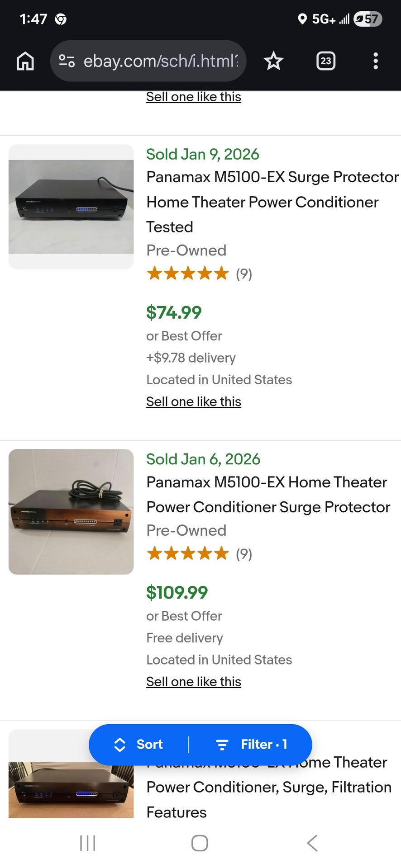Open Chrome three-dot menu
The height and width of the screenshot is (868, 401).
375,61
